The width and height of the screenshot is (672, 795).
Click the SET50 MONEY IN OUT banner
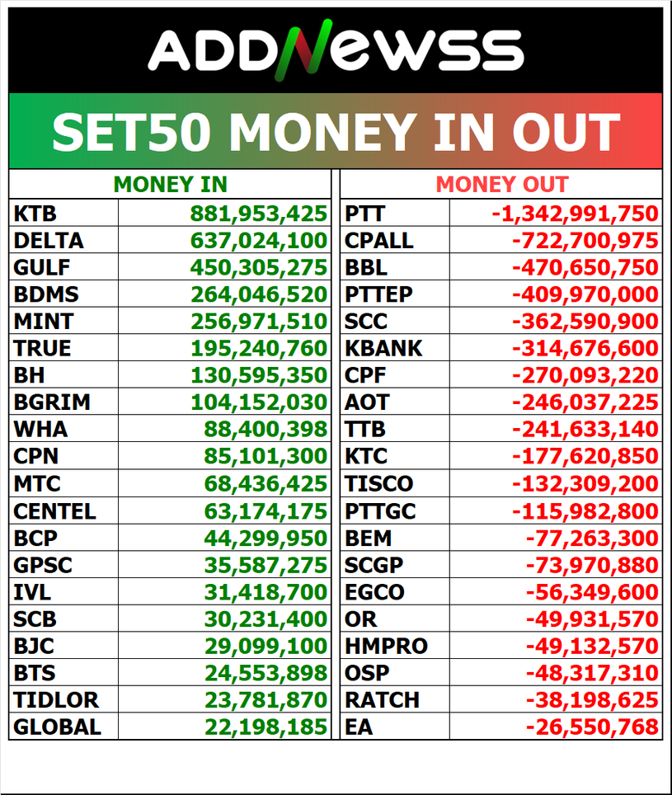click(336, 131)
